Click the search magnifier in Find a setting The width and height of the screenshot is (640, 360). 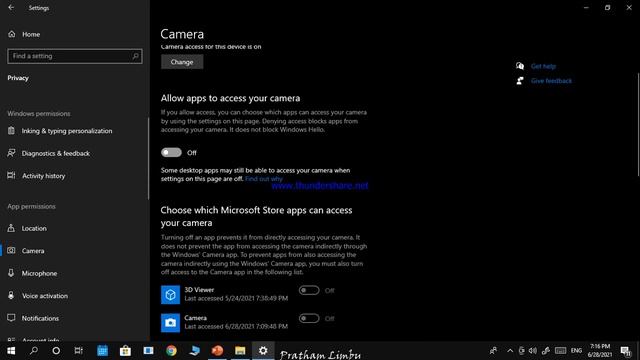coord(136,56)
